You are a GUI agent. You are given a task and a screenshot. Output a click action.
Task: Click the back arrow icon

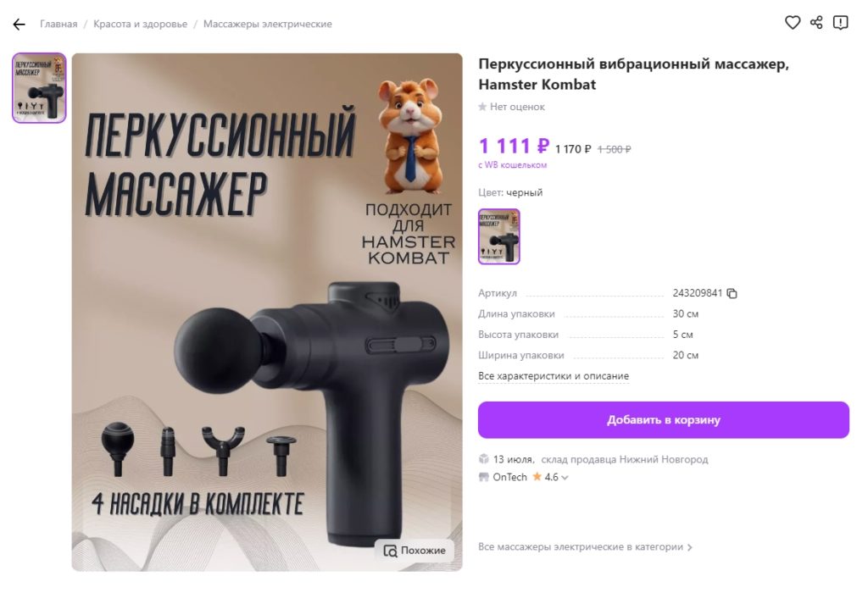19,25
